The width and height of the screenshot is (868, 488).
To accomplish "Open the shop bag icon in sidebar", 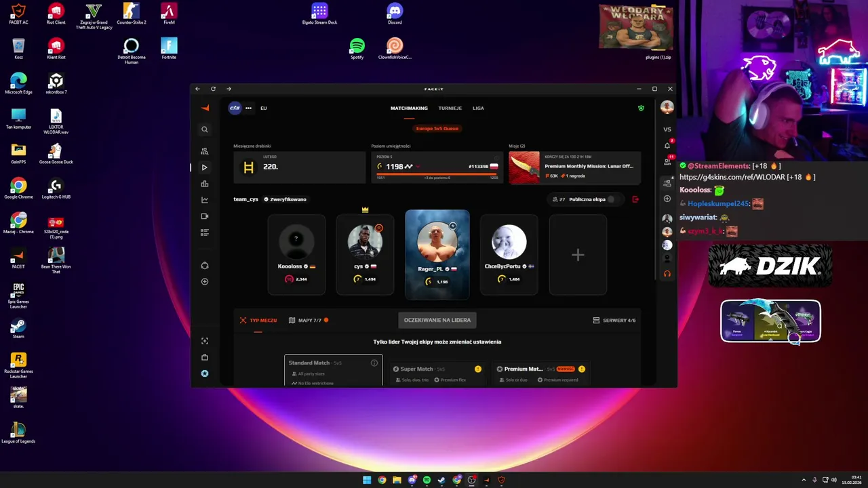I will 205,357.
